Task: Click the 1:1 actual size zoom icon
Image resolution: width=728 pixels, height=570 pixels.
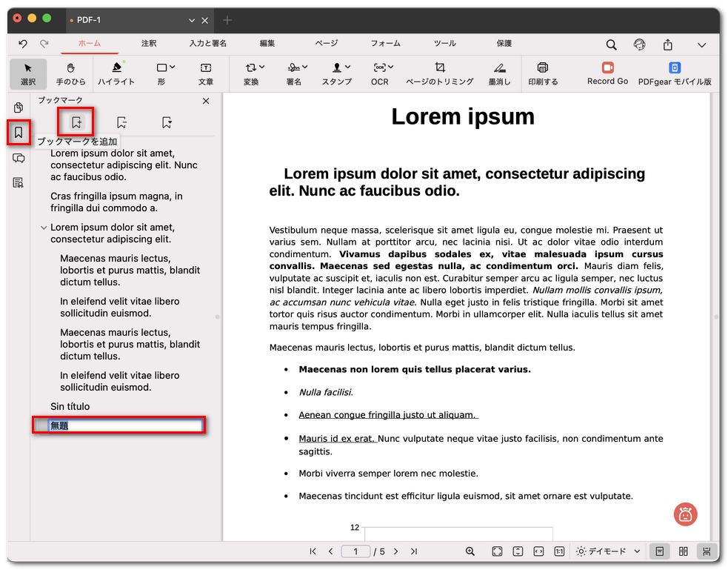Action: (559, 551)
